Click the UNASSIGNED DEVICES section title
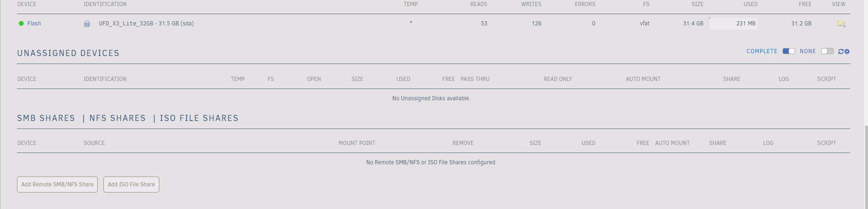 [x=68, y=53]
